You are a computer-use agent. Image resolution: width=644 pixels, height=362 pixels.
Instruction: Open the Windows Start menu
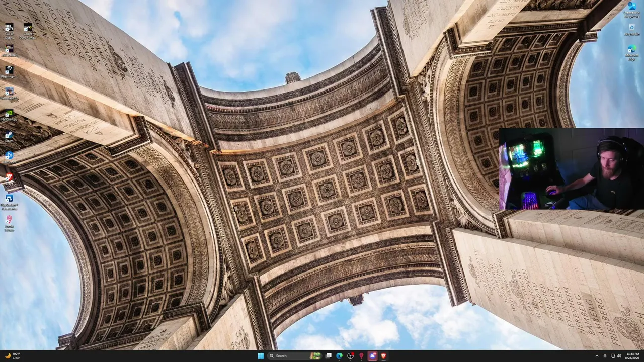pyautogui.click(x=261, y=356)
